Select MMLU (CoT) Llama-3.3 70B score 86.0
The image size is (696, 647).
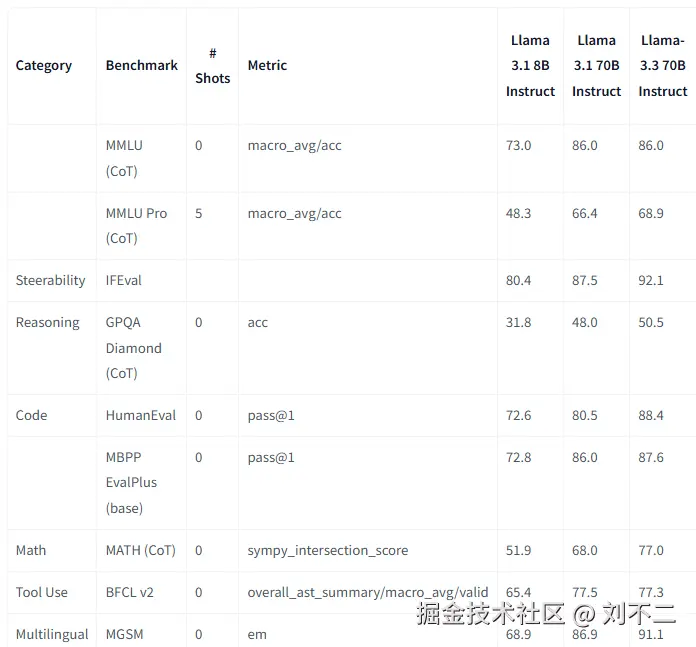[x=651, y=146]
